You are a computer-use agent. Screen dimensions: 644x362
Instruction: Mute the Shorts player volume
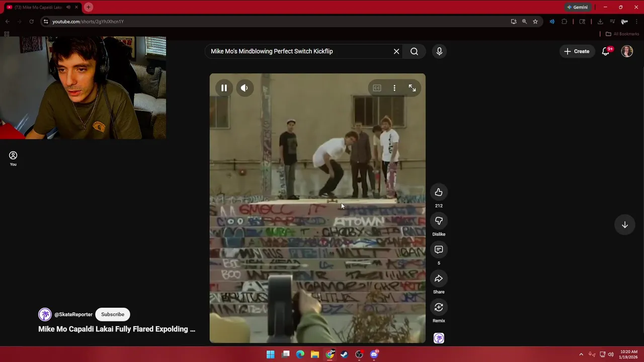244,88
